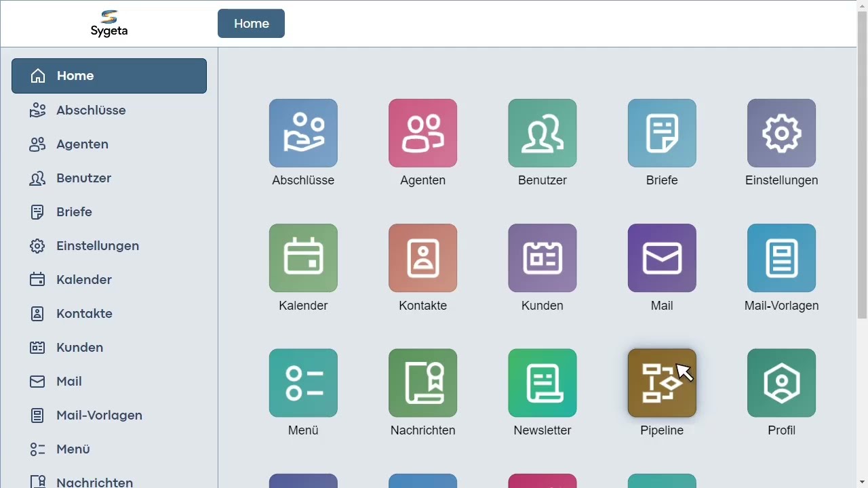
Task: Open the Kalender tile icon
Action: (303, 258)
